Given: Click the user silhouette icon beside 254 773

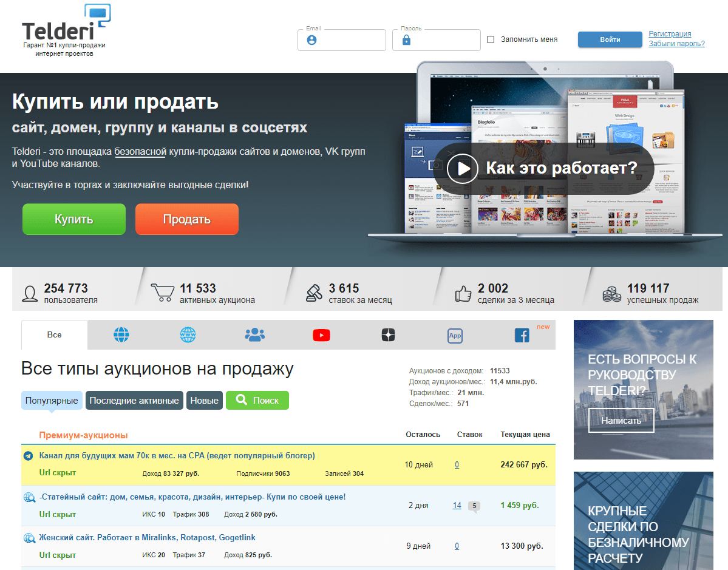Looking at the screenshot, I should [x=30, y=294].
